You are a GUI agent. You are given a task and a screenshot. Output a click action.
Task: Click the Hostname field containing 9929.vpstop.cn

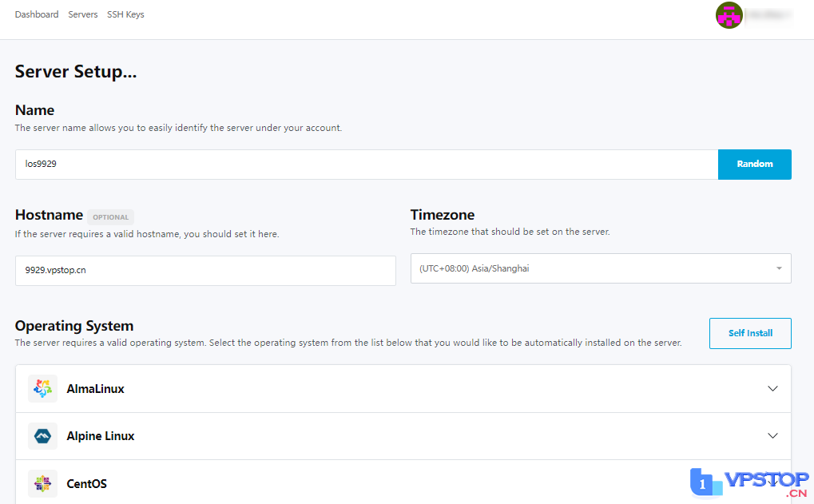[205, 270]
